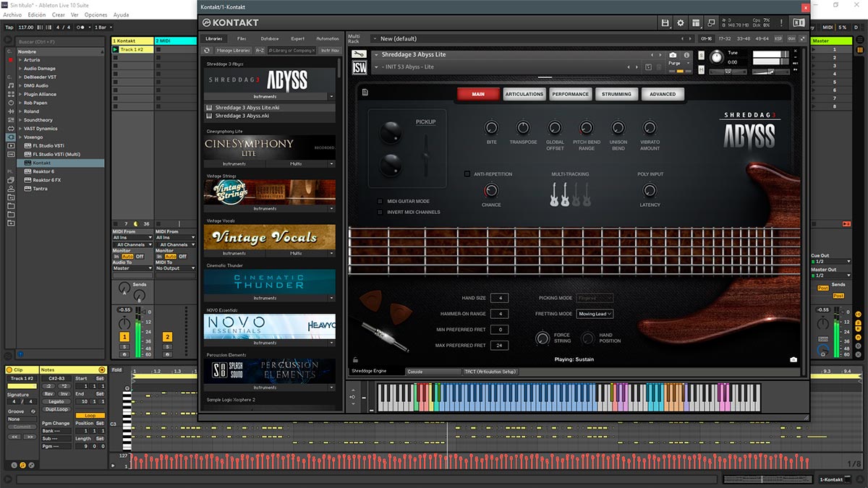Click the refresh icon in Libraries panel
The image size is (868, 488).
pos(208,51)
